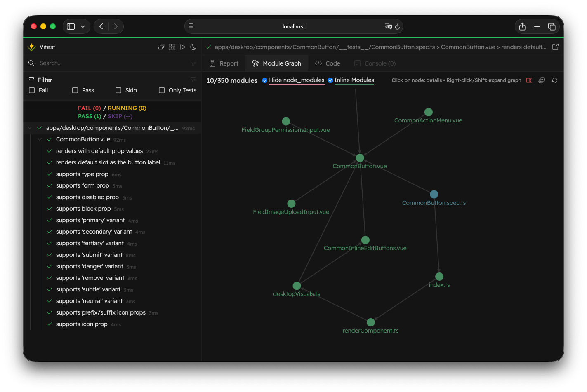Disable Inline Modules
The height and width of the screenshot is (392, 587).
[x=330, y=80]
